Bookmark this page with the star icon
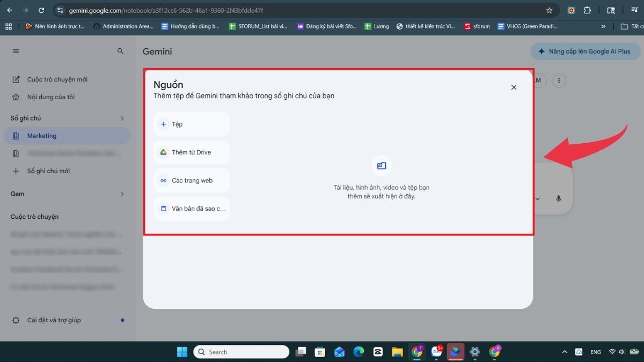The width and height of the screenshot is (644, 362). (x=549, y=10)
